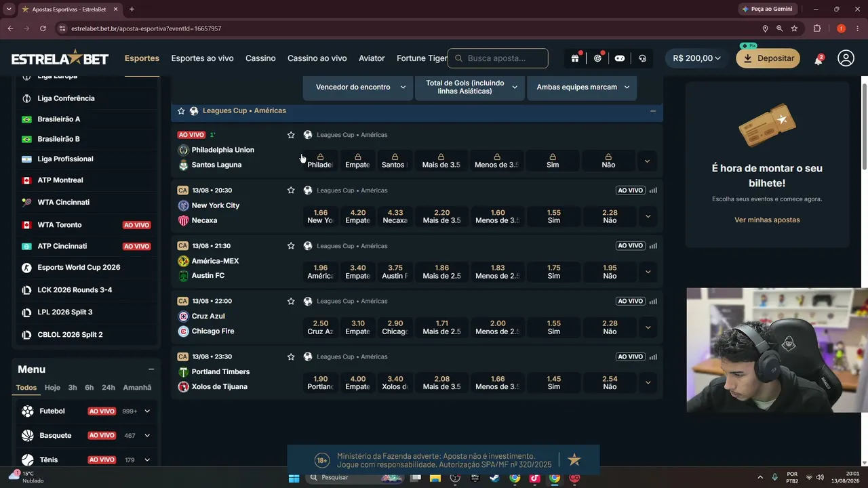Click the location pin icon in the address bar
Viewport: 868px width, 488px height.
[x=766, y=28]
